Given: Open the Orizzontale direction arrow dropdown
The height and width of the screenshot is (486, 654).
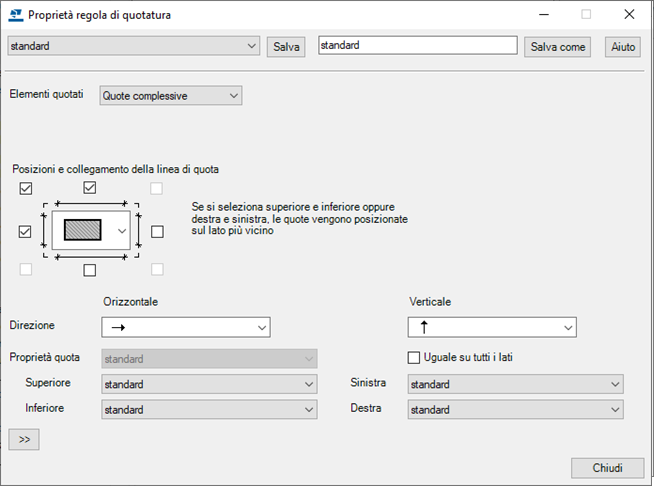Looking at the screenshot, I should click(186, 327).
